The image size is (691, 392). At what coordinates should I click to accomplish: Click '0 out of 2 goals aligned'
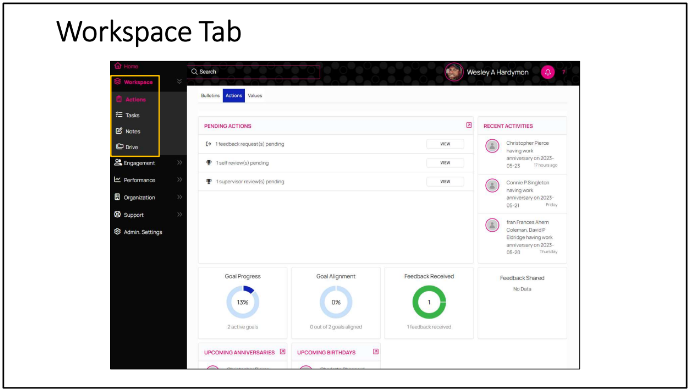coord(336,327)
